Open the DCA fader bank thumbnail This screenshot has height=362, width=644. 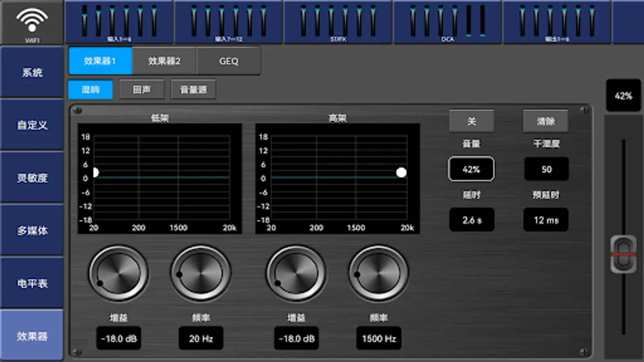448,22
